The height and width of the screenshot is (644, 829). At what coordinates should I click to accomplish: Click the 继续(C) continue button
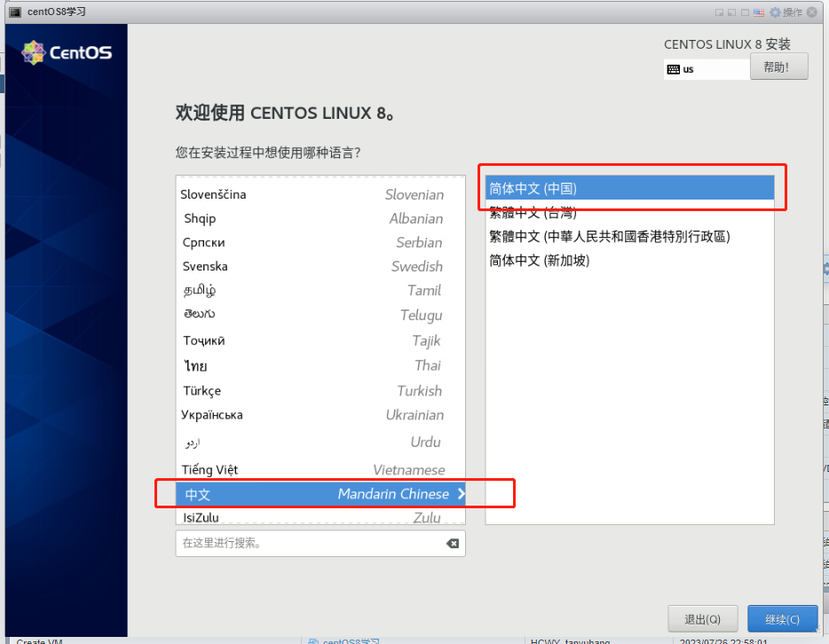[x=783, y=618]
